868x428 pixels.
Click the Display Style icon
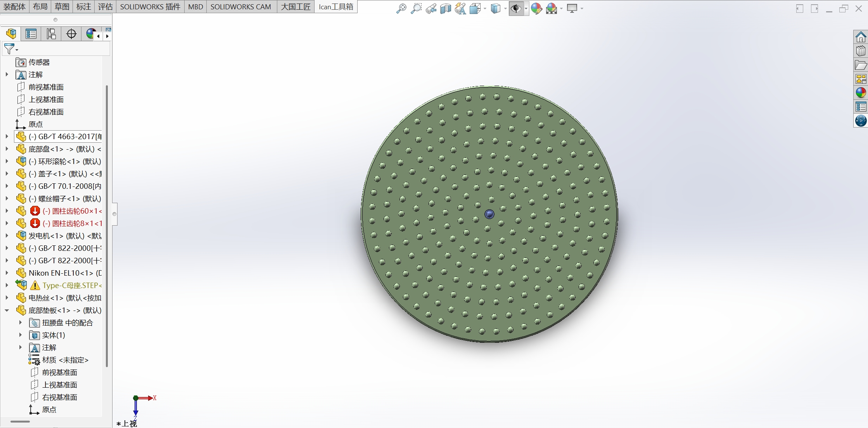click(496, 8)
